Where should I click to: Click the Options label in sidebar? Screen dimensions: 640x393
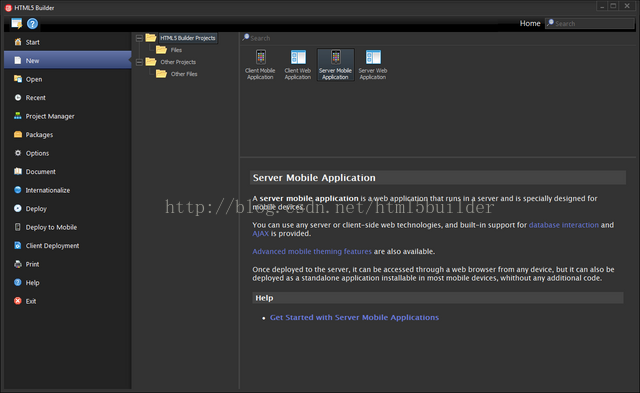[x=37, y=153]
